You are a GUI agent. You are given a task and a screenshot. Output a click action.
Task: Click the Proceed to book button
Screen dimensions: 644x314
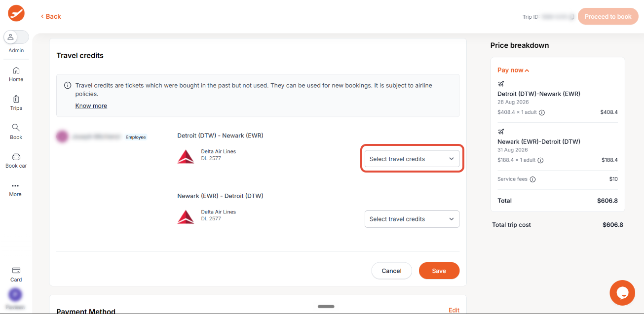tap(608, 16)
